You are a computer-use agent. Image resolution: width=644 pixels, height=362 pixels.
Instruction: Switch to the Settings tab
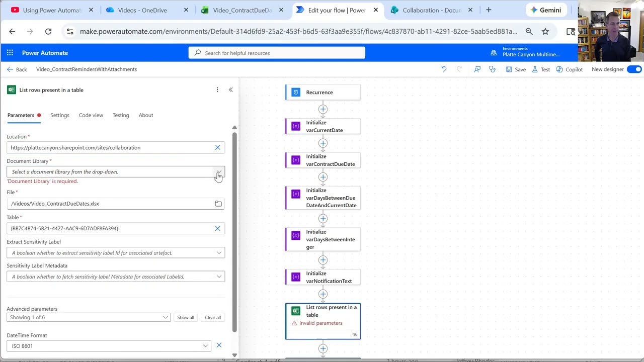click(60, 115)
